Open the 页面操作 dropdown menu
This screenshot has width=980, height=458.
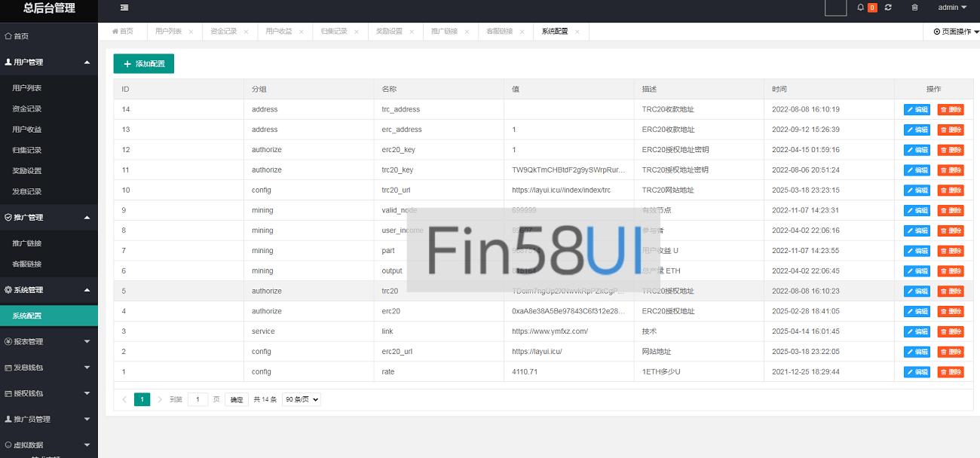pyautogui.click(x=956, y=32)
